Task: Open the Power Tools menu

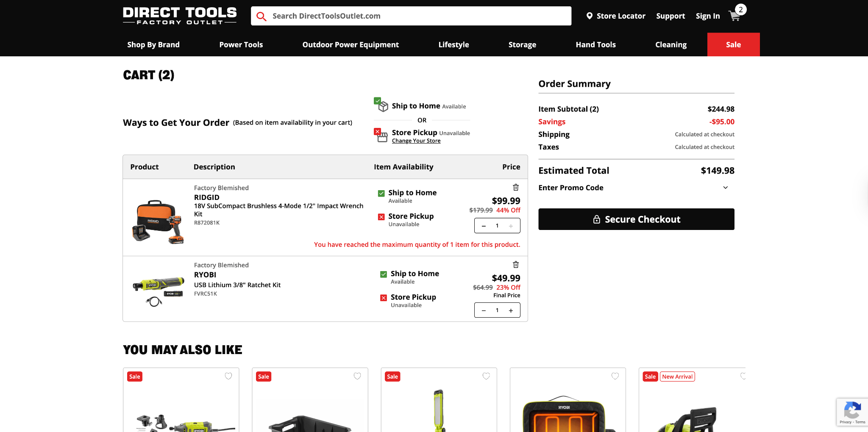Action: pos(241,44)
